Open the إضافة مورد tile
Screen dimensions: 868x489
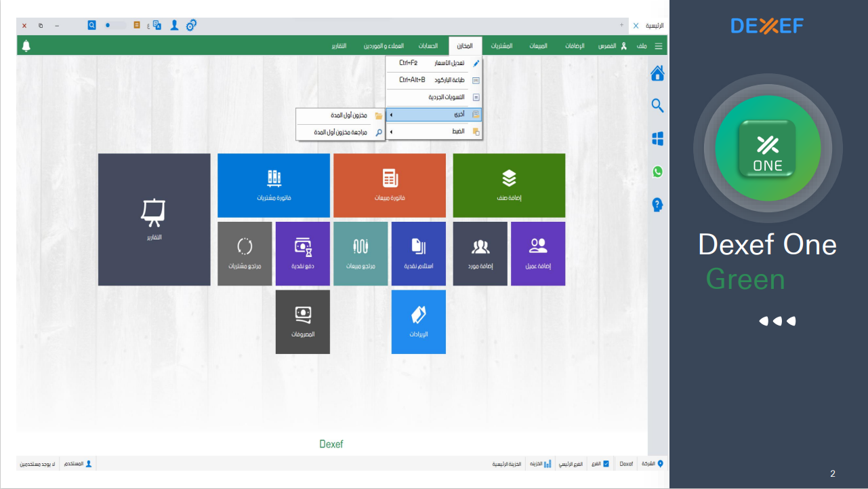pos(480,254)
